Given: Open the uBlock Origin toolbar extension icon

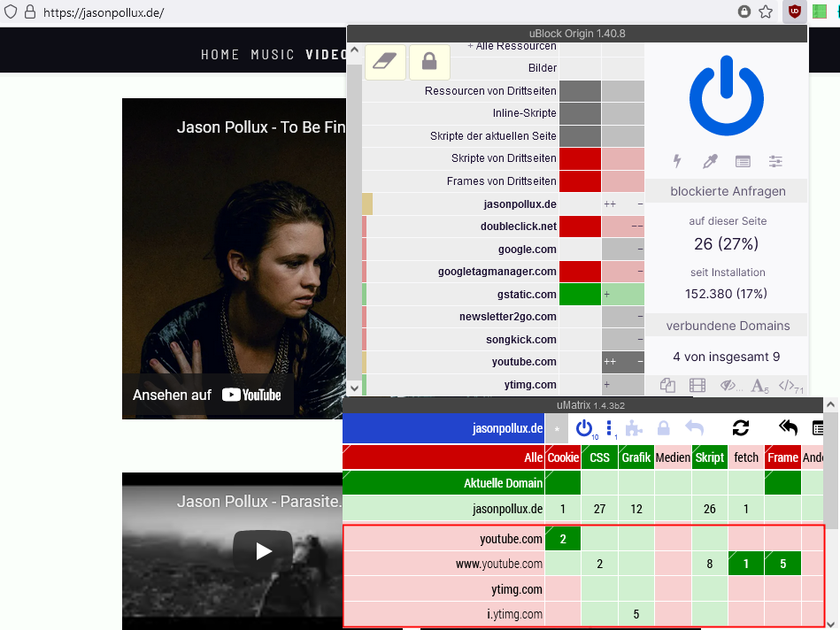Looking at the screenshot, I should click(795, 12).
